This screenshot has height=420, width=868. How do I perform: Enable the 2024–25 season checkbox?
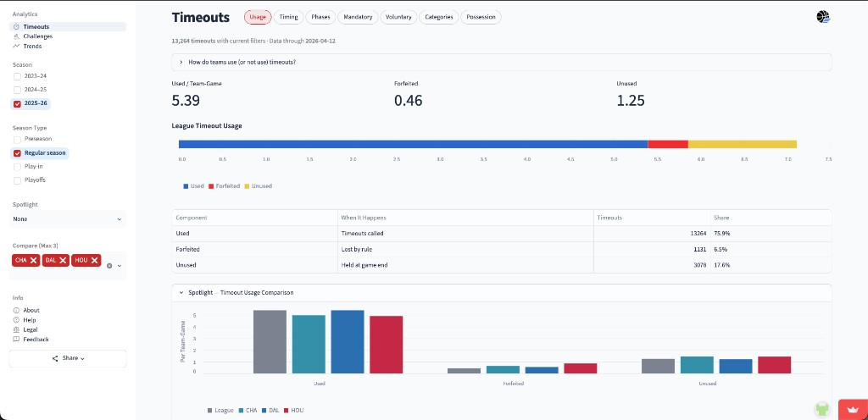click(x=17, y=90)
